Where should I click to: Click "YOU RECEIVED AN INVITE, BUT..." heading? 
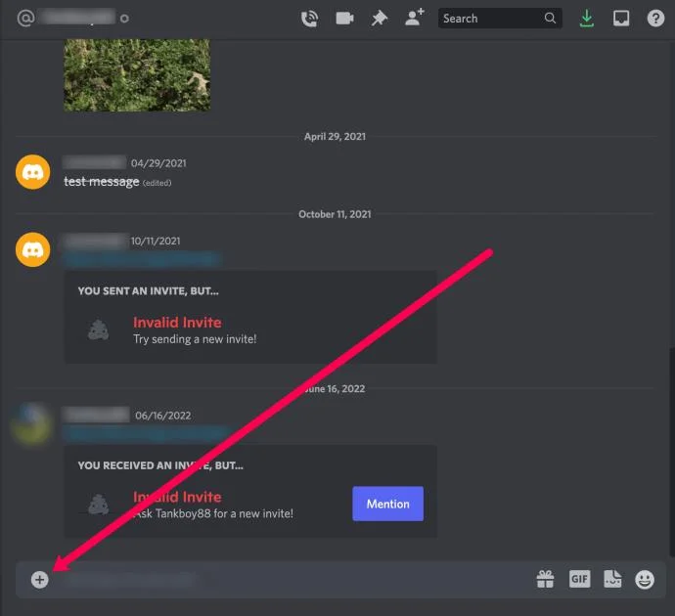point(160,465)
